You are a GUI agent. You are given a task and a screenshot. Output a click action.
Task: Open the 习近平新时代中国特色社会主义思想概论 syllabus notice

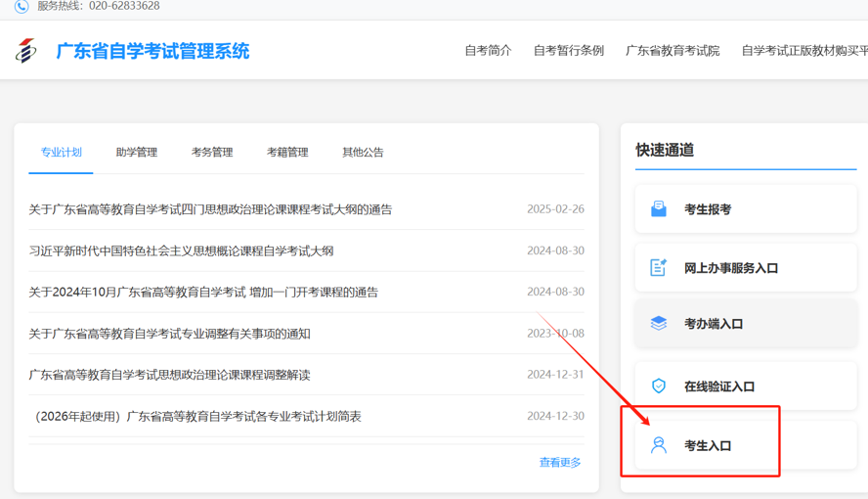tap(181, 250)
